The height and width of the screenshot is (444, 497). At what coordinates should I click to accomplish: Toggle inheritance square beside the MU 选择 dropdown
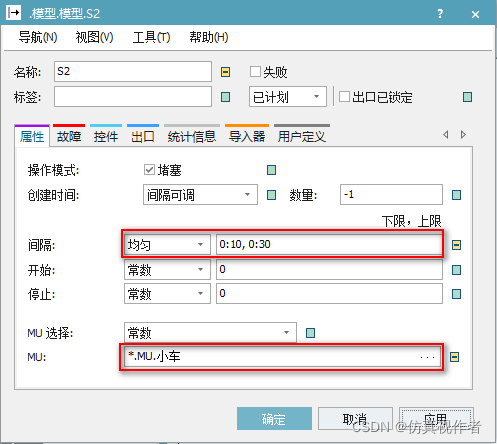click(310, 333)
